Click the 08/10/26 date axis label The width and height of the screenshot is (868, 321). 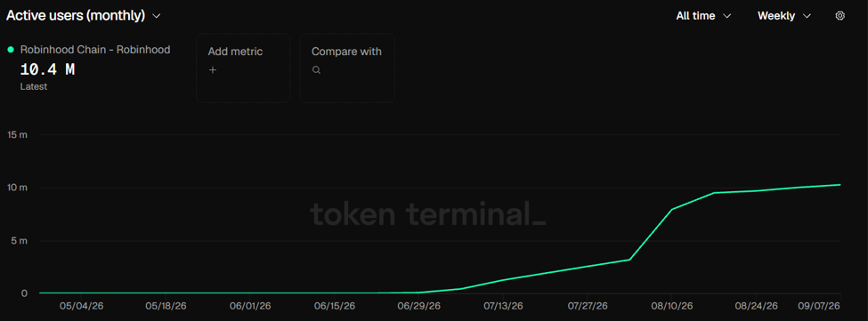[x=671, y=306]
